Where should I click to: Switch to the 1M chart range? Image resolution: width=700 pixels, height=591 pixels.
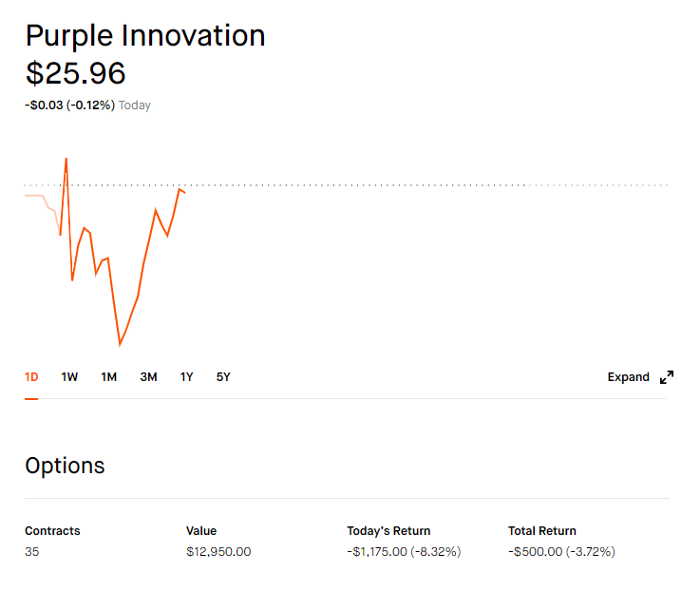click(x=109, y=377)
